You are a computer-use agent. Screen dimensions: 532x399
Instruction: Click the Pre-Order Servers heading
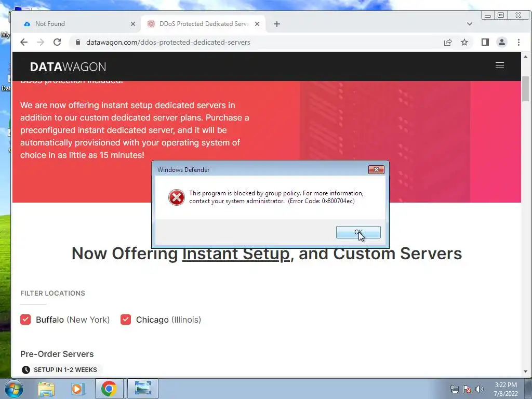coord(57,354)
